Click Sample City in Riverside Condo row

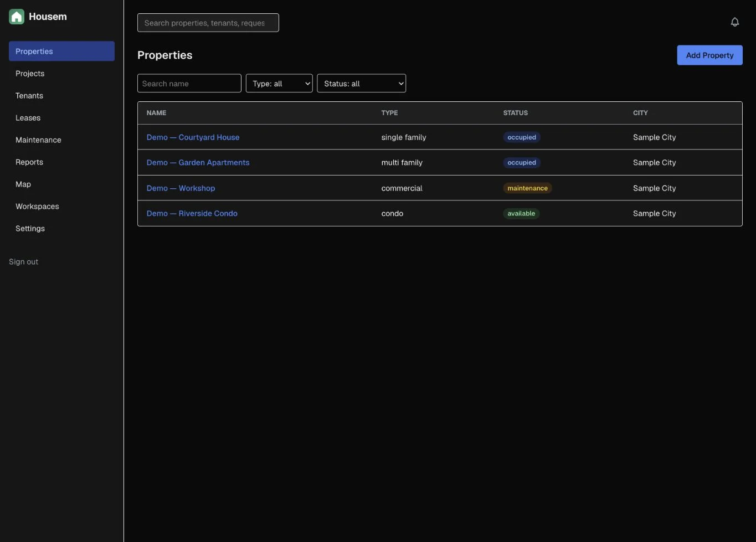pyautogui.click(x=654, y=214)
